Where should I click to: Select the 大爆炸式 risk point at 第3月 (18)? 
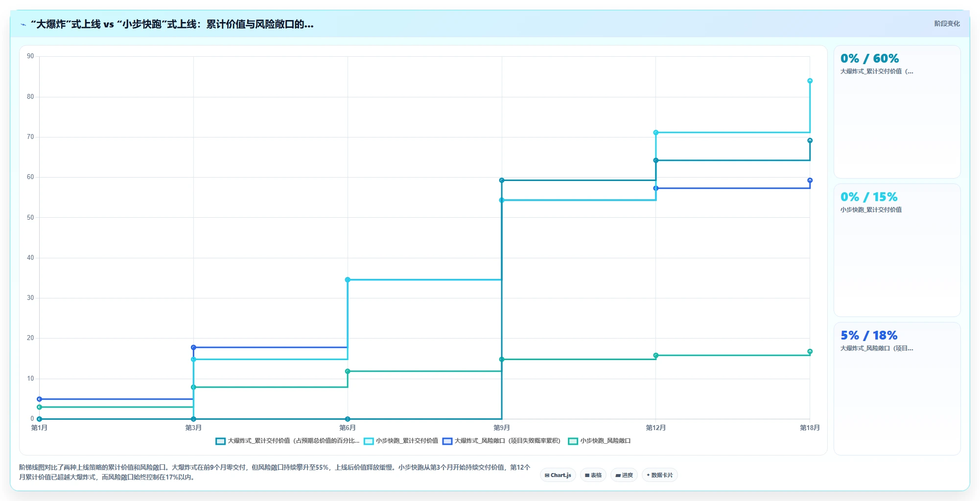coord(193,347)
